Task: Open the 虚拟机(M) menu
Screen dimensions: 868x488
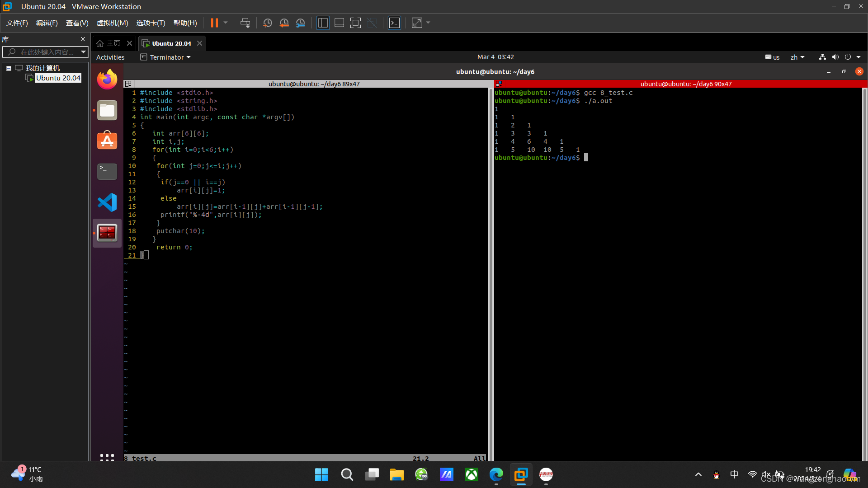Action: (x=112, y=23)
